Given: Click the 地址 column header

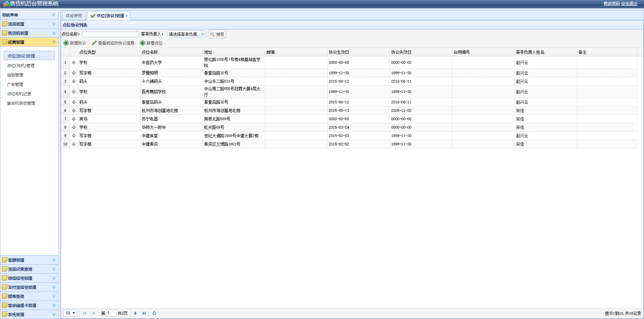Looking at the screenshot, I should coord(234,52).
